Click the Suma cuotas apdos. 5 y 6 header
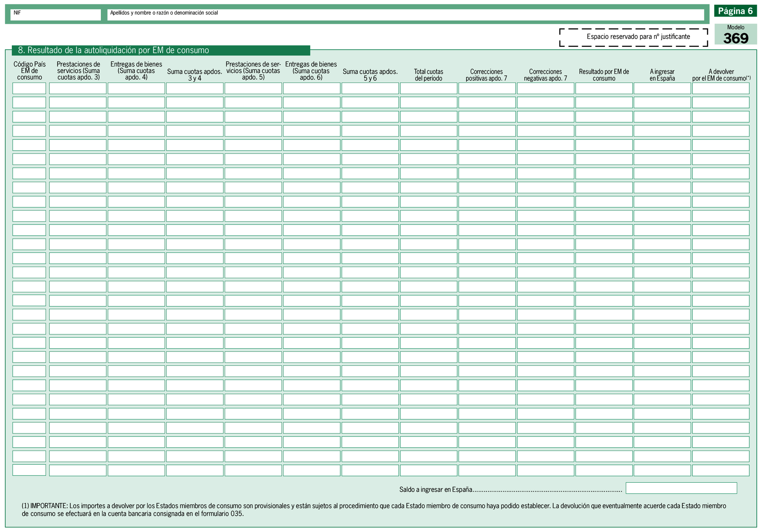Image resolution: width=760 pixels, height=532 pixels. tap(370, 75)
